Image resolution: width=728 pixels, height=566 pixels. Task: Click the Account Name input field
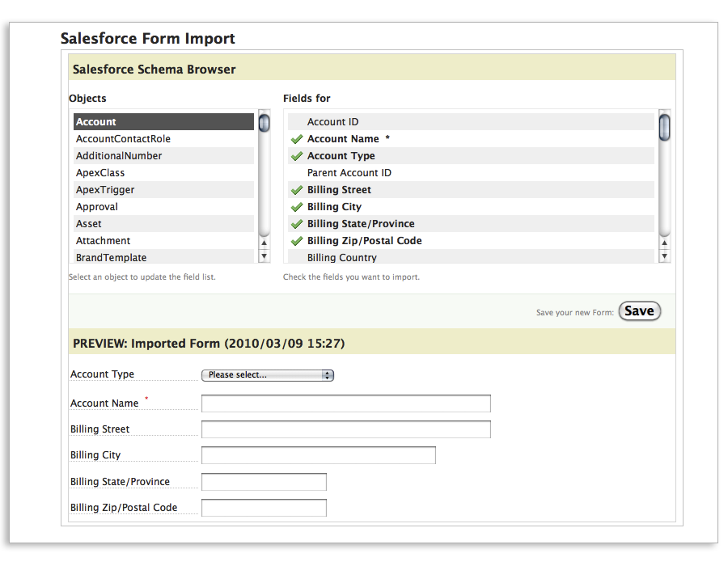click(x=345, y=403)
